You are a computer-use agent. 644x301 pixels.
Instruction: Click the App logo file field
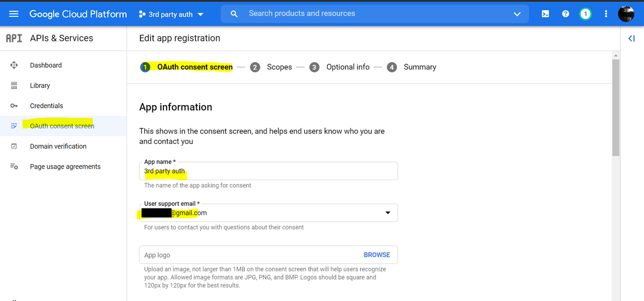coord(268,255)
